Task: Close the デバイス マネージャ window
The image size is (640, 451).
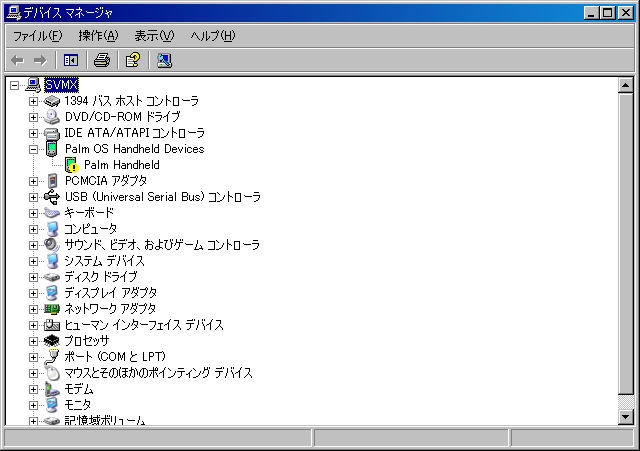Action: 625,13
